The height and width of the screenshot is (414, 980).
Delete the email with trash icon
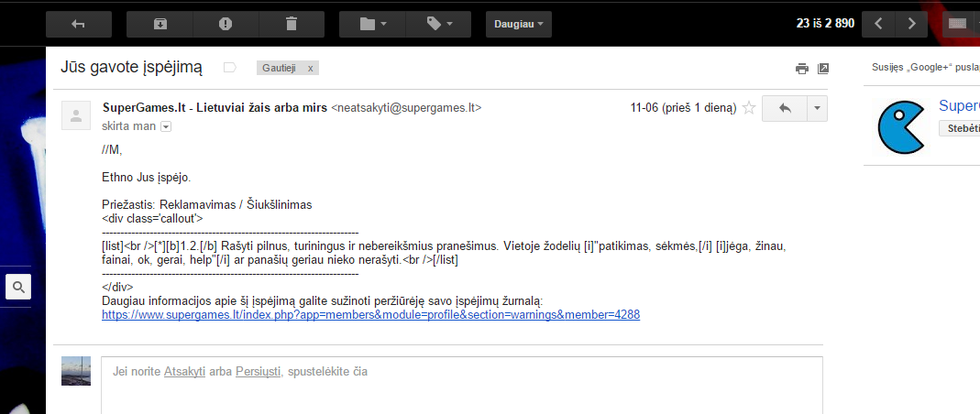click(292, 25)
